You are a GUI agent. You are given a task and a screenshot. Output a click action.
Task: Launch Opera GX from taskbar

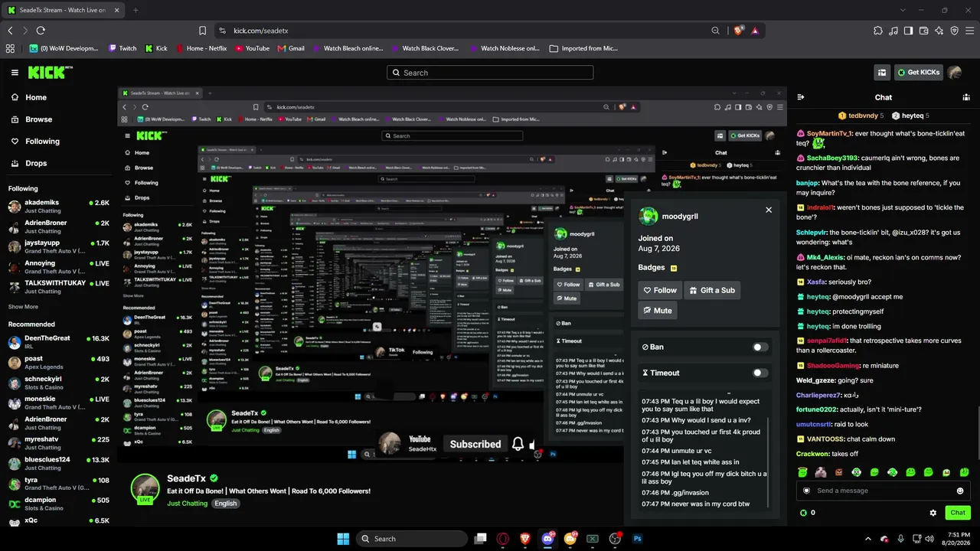coord(503,539)
